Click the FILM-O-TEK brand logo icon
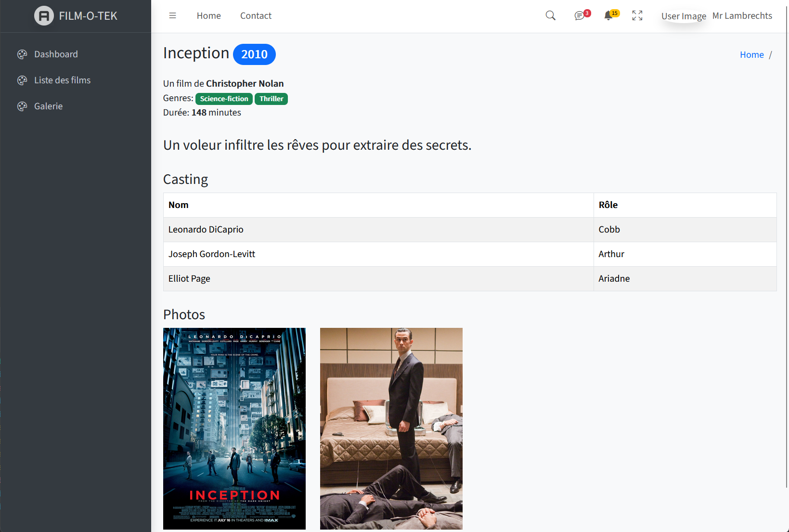The height and width of the screenshot is (532, 789). click(44, 16)
